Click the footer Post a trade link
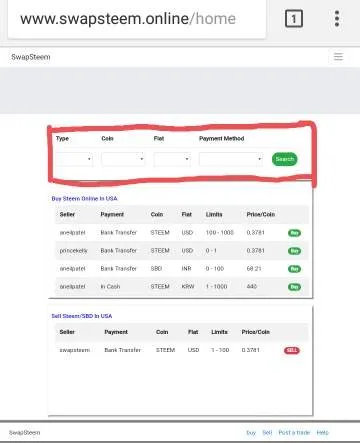The height and width of the screenshot is (443, 360). click(x=294, y=432)
